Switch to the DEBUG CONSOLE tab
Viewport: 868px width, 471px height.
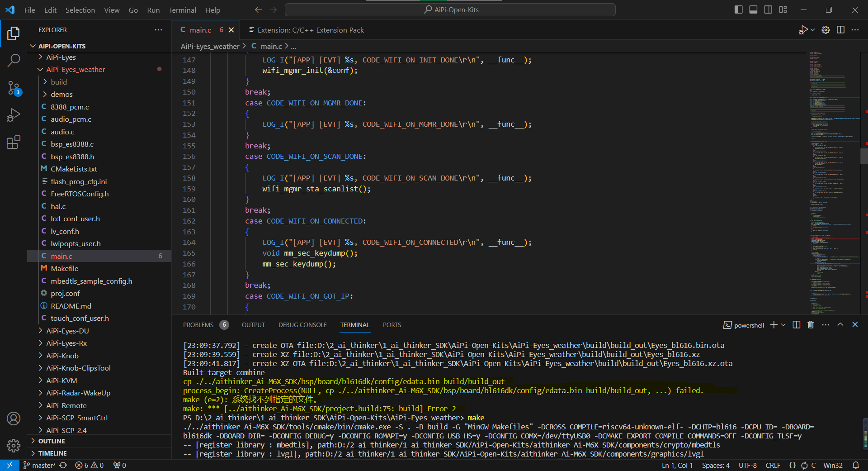tap(302, 325)
